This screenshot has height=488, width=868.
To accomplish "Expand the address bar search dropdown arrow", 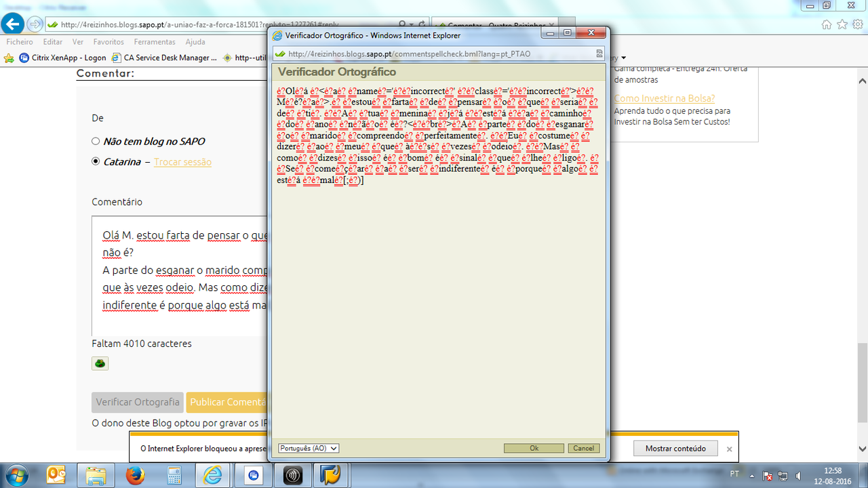I will point(412,24).
